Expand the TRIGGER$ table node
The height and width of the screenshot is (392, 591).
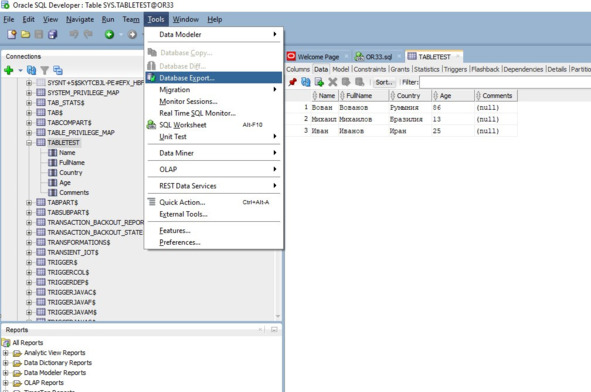pyautogui.click(x=29, y=262)
